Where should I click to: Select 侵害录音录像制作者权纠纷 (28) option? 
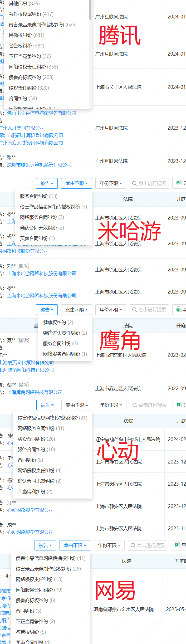pos(48,569)
